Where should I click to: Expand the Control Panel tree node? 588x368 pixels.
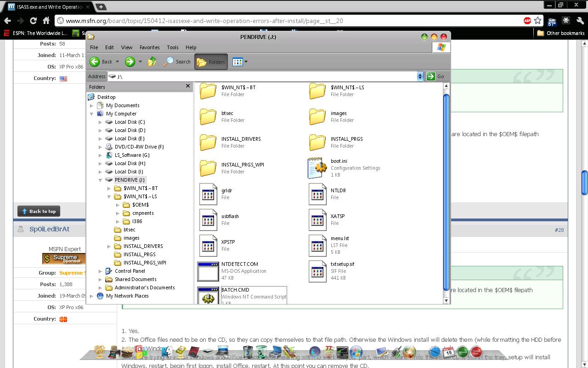coord(100,271)
